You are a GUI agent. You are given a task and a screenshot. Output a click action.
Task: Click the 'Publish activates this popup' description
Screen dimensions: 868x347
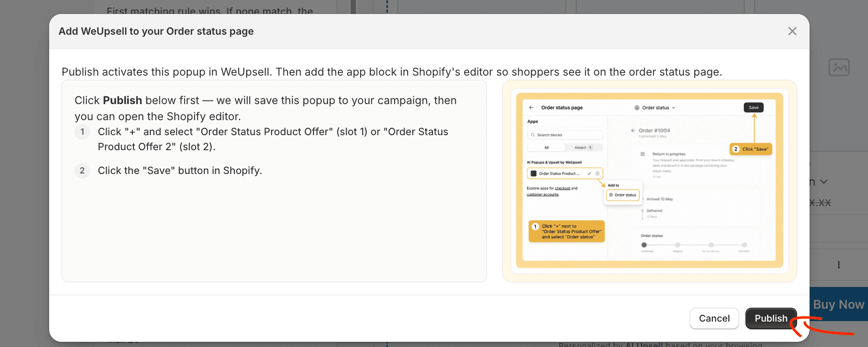click(x=392, y=72)
